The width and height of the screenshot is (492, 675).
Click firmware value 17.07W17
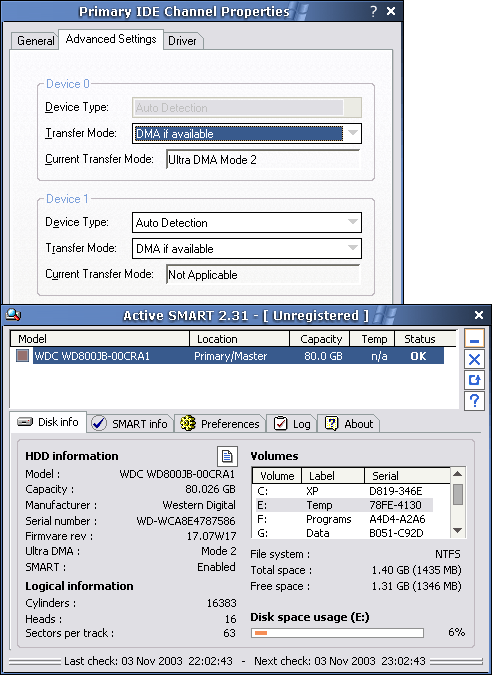[211, 536]
